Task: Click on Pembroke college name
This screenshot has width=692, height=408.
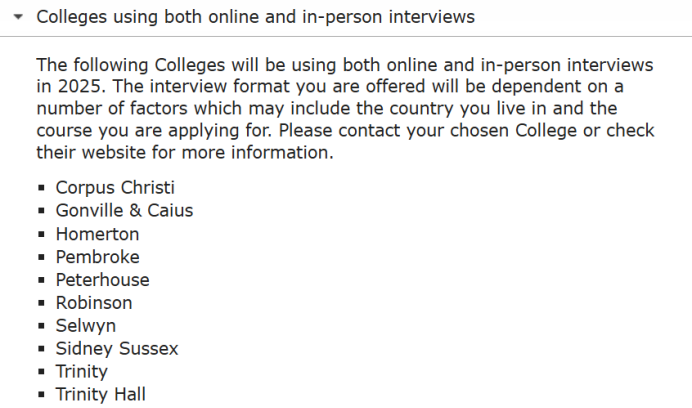Action: [x=97, y=257]
